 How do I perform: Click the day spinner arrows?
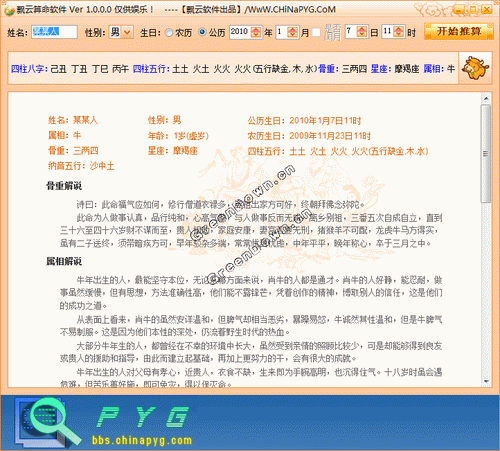pyautogui.click(x=362, y=32)
